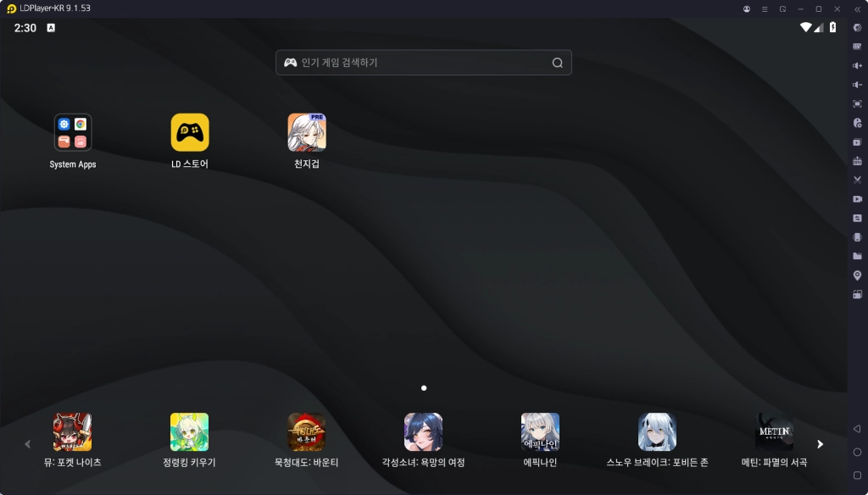Open the location pin icon in sidebar
The width and height of the screenshot is (868, 495).
pyautogui.click(x=857, y=275)
